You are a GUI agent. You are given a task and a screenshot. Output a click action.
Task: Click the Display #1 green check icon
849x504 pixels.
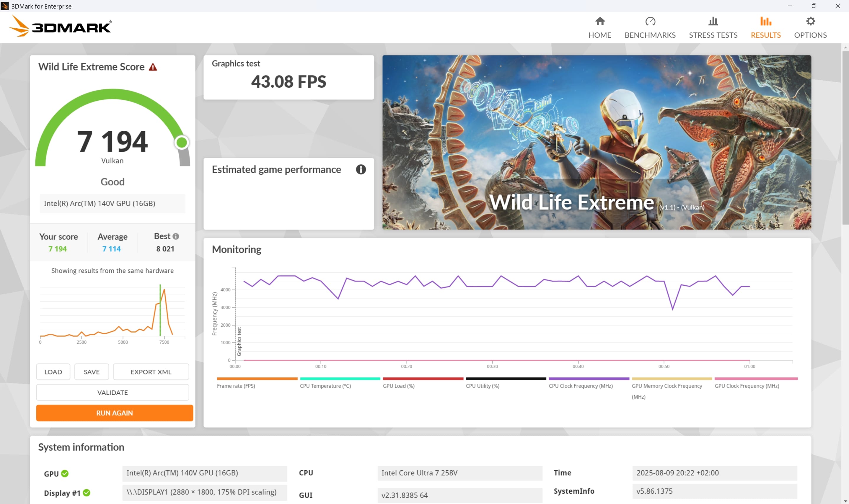click(x=86, y=493)
